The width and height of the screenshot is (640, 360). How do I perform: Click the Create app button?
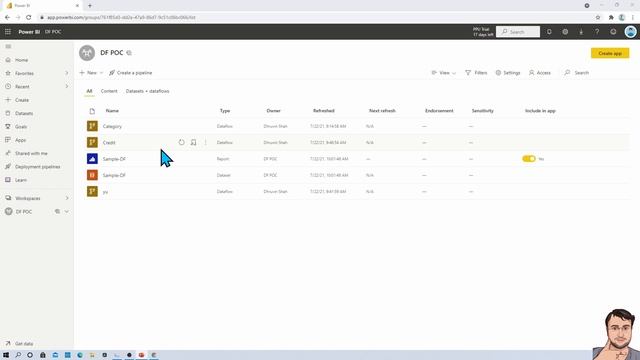point(610,53)
